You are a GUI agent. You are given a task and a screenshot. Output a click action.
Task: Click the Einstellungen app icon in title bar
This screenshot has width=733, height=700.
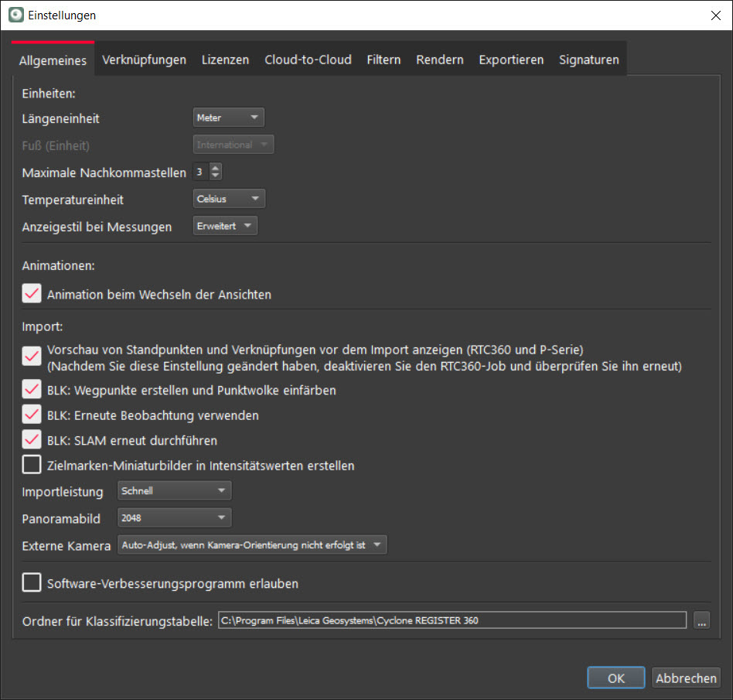16,15
